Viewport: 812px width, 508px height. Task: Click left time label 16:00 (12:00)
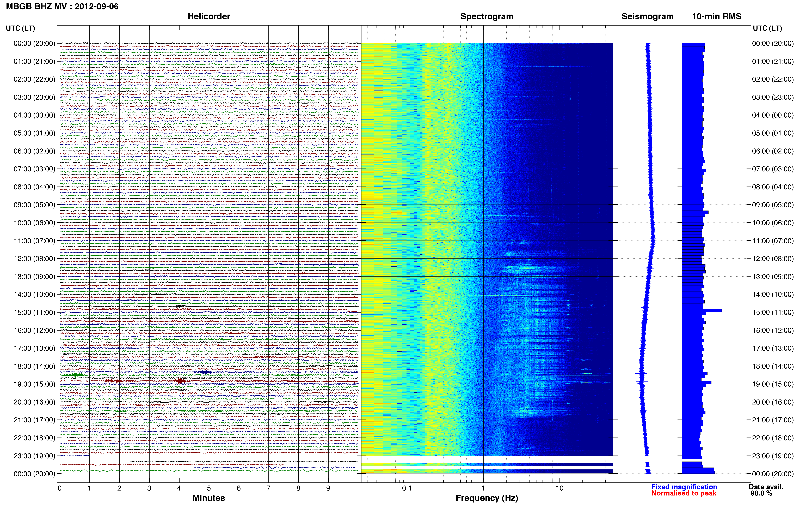tap(34, 330)
